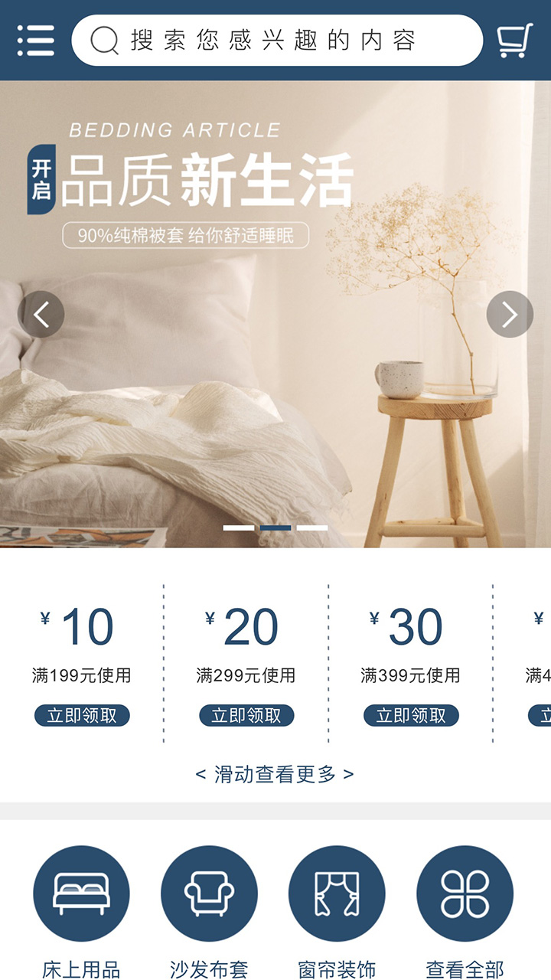This screenshot has width=551, height=980.
Task: Open the 窗帘装饰 curtain icon
Action: pos(337,893)
